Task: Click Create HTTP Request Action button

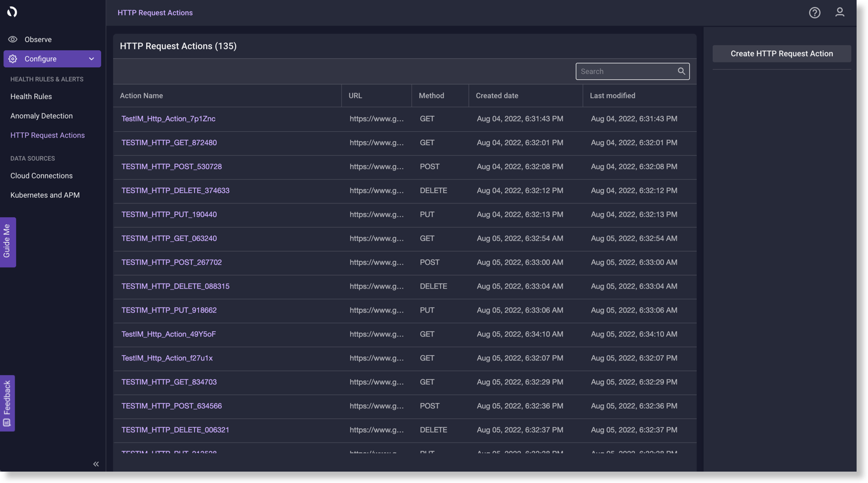Action: coord(782,54)
